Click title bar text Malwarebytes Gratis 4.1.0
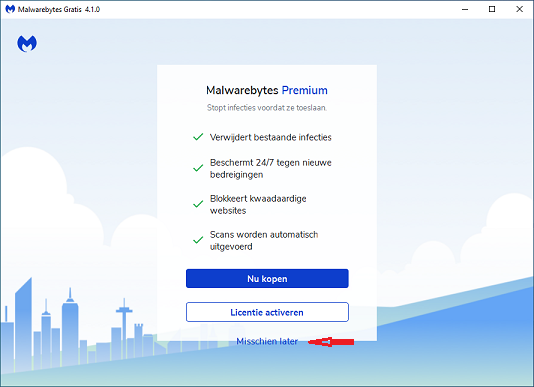Image resolution: width=534 pixels, height=387 pixels. (x=59, y=10)
